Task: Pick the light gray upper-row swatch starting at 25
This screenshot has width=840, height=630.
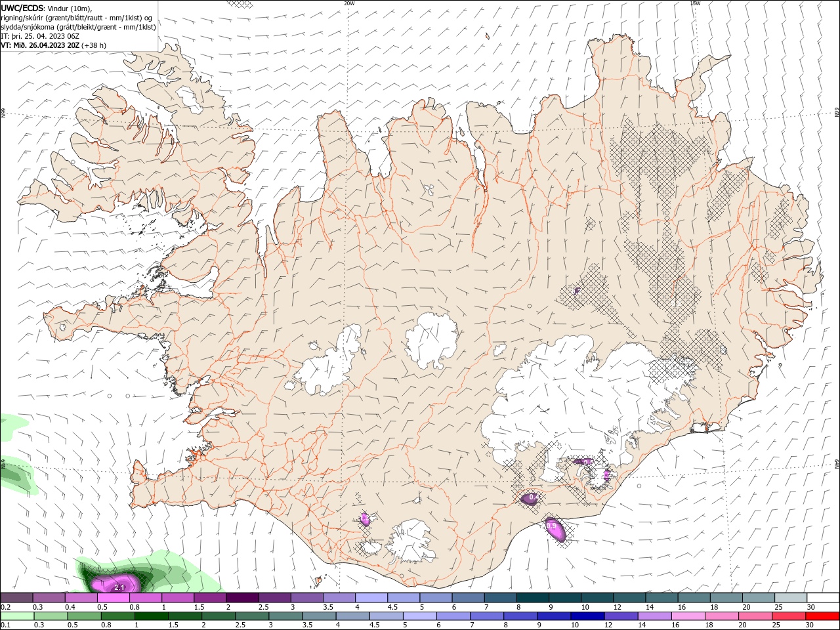Action: pos(789,598)
